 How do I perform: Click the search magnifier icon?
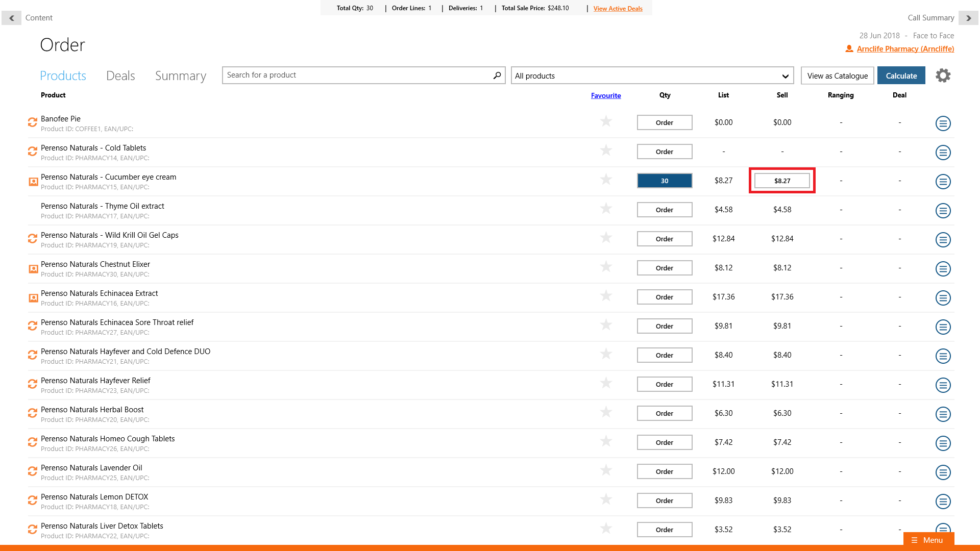497,76
